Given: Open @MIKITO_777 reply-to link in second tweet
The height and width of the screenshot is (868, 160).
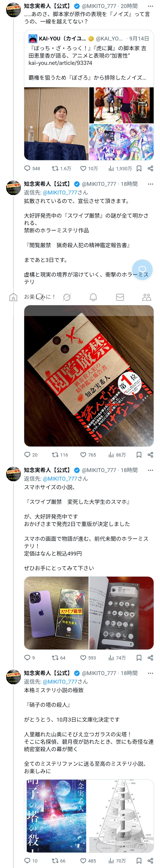Looking at the screenshot, I should point(60,192).
